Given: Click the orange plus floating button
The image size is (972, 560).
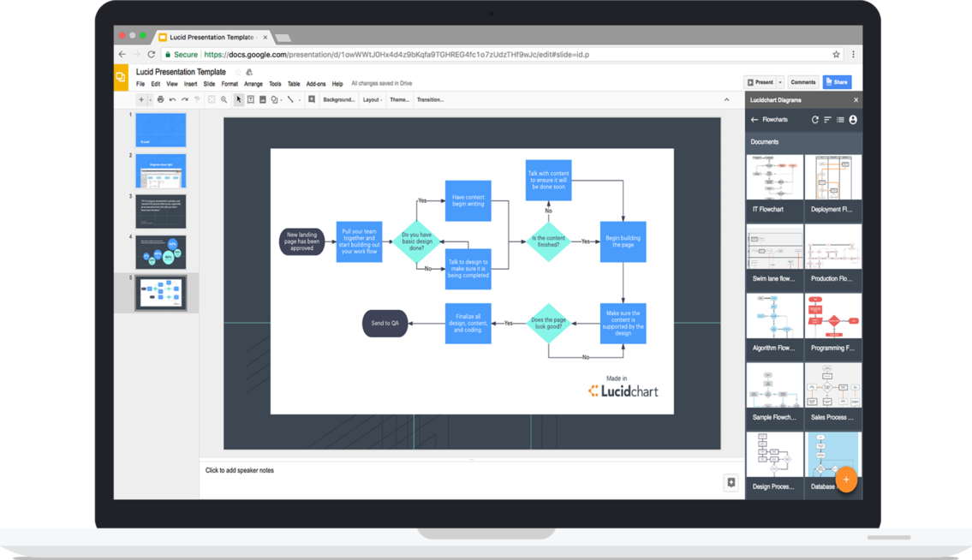Looking at the screenshot, I should tap(846, 480).
